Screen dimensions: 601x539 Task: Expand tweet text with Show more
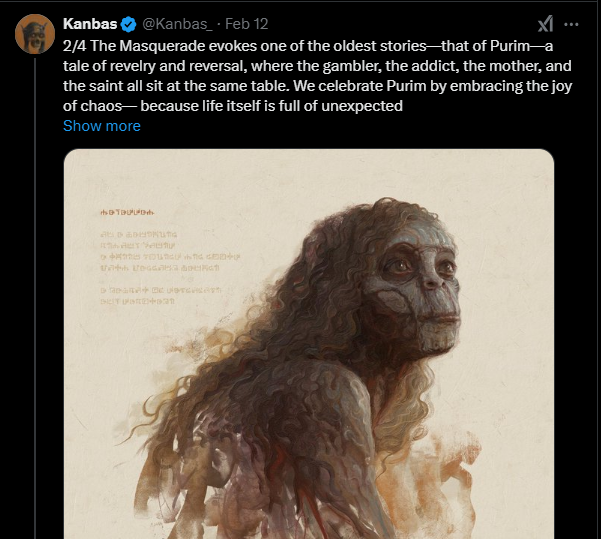coord(102,126)
